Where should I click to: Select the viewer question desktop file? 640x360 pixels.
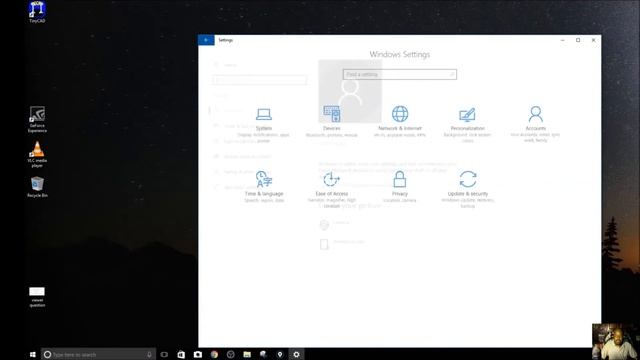click(x=37, y=297)
